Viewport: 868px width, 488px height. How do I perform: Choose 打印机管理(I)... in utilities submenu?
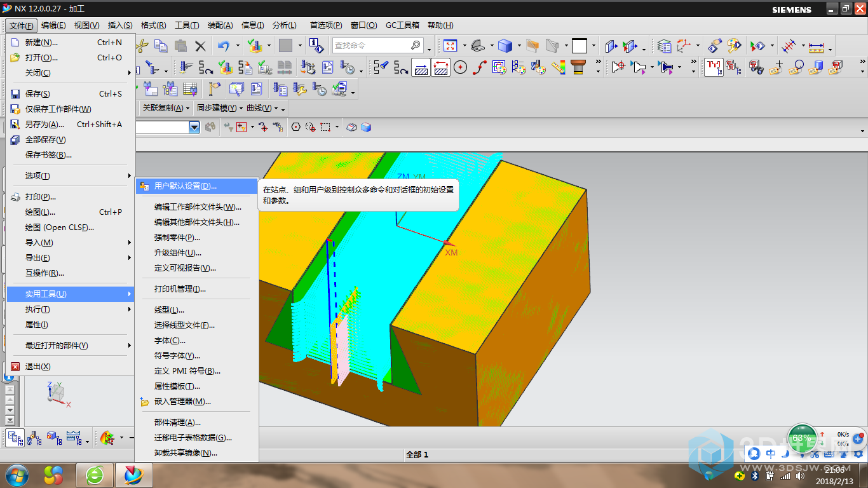coord(197,289)
